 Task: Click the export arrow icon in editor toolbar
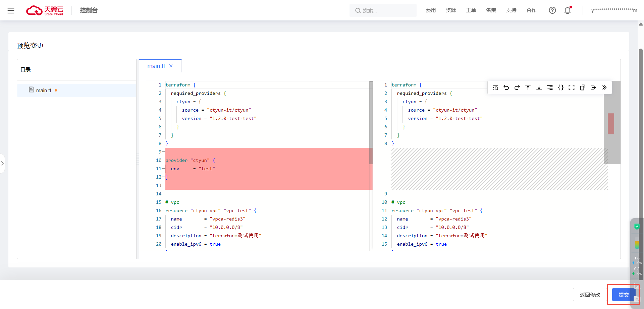click(x=593, y=88)
